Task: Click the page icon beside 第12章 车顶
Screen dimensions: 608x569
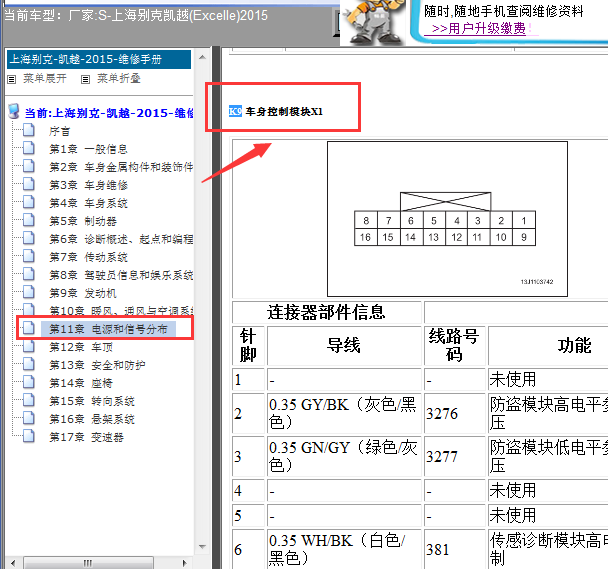Action: (29, 346)
